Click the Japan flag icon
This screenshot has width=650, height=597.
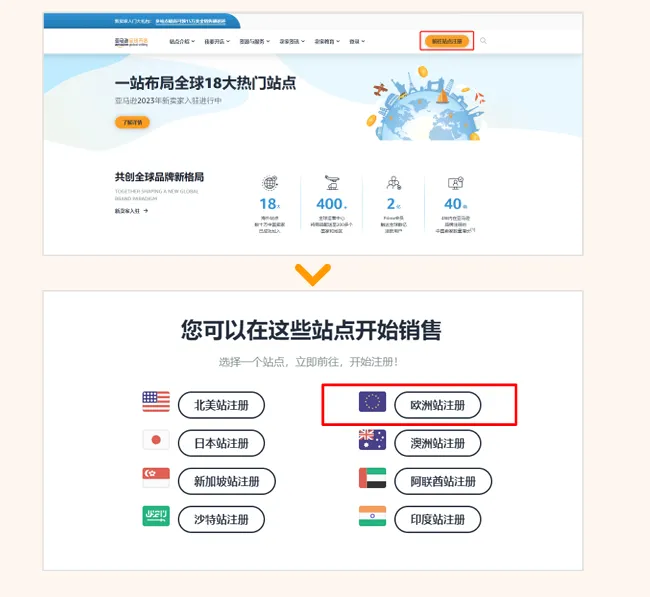pyautogui.click(x=156, y=439)
